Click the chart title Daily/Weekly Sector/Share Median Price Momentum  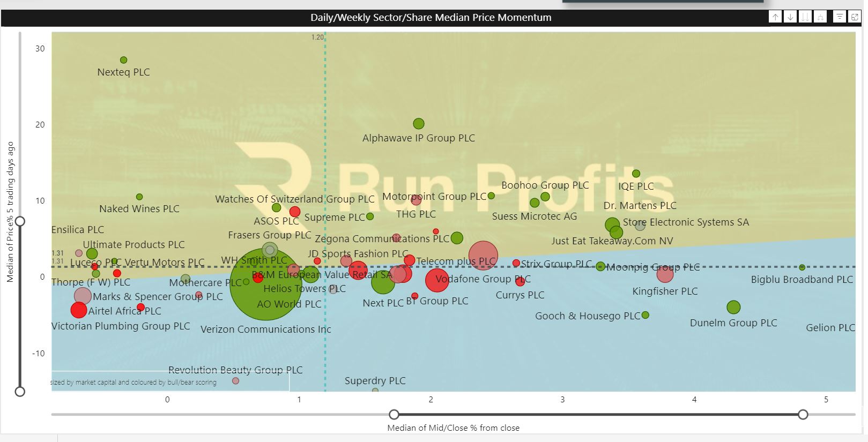point(431,18)
